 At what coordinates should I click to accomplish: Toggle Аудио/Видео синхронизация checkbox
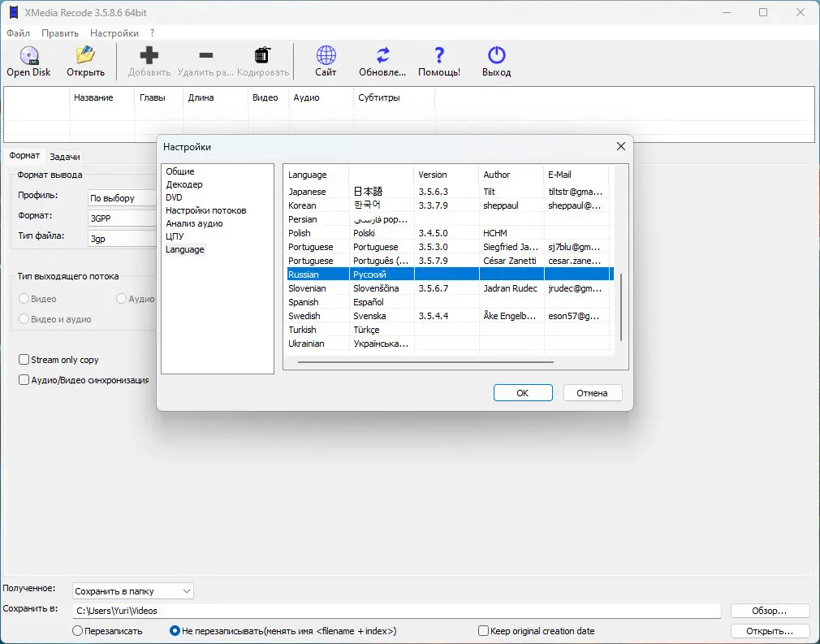(x=24, y=380)
